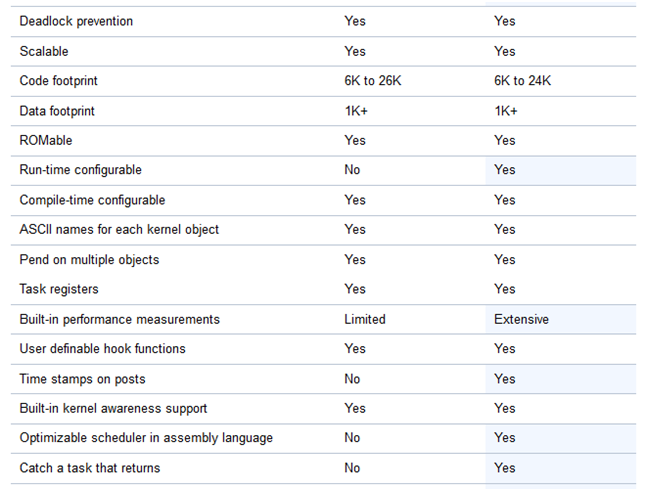Click 'No' in the Time stamps on posts row
The height and width of the screenshot is (491, 647).
pos(352,379)
